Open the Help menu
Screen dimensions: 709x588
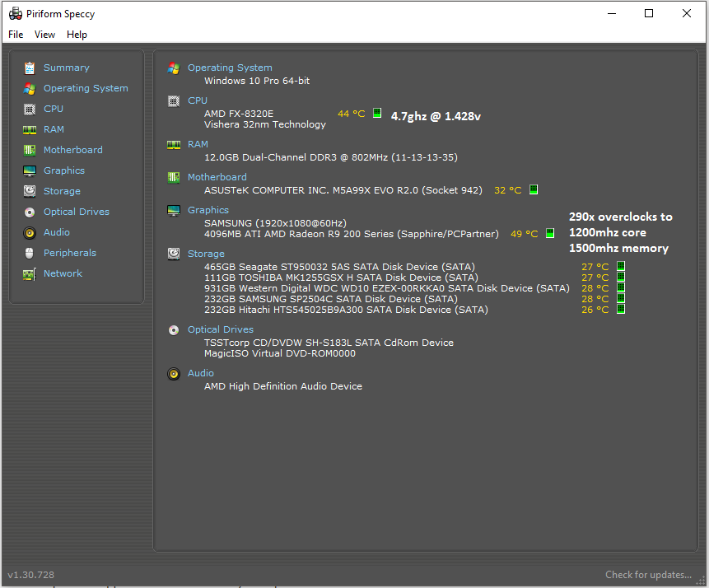77,35
